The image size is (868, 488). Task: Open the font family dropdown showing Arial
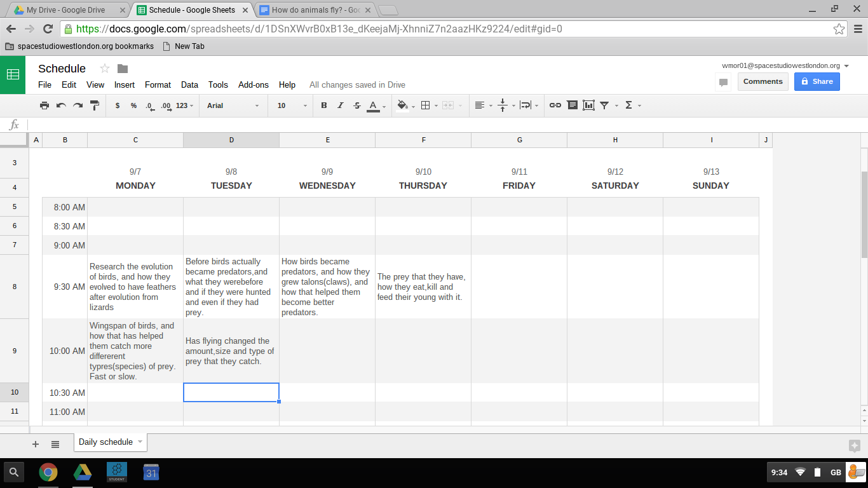[x=233, y=105]
